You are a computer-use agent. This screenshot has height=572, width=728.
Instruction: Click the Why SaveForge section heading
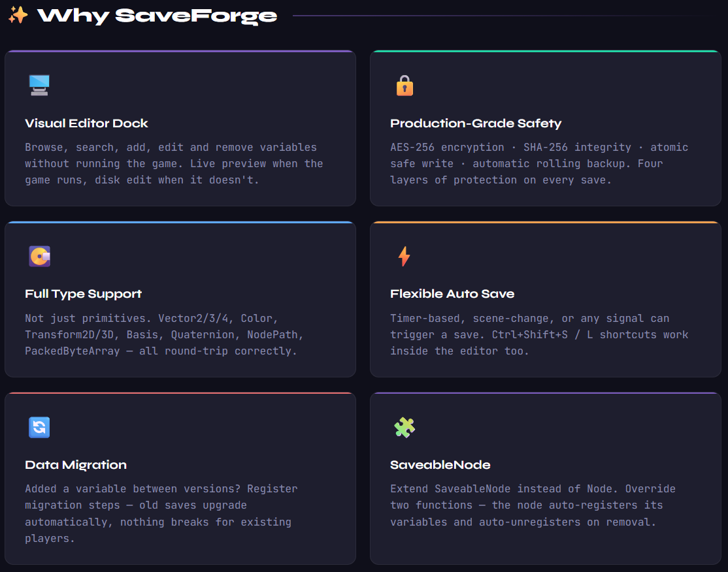tap(157, 16)
